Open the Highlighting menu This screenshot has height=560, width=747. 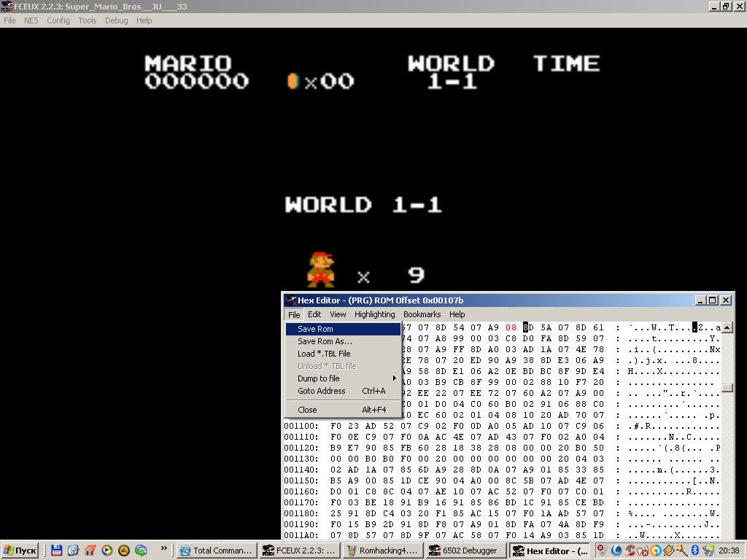coord(374,315)
